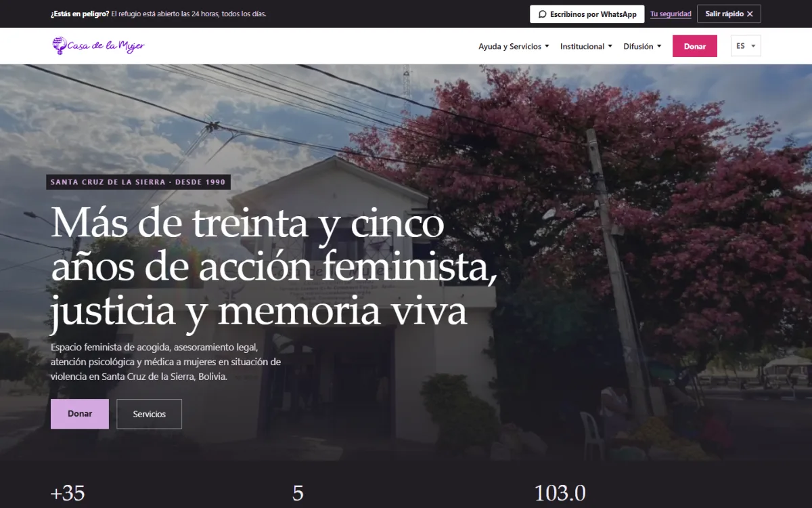Expand the Ayuda y Servicios menu
The width and height of the screenshot is (812, 508).
tap(514, 46)
